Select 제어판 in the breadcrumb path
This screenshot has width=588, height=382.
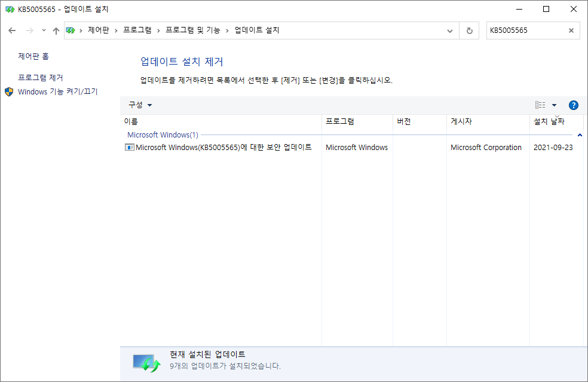pyautogui.click(x=98, y=30)
